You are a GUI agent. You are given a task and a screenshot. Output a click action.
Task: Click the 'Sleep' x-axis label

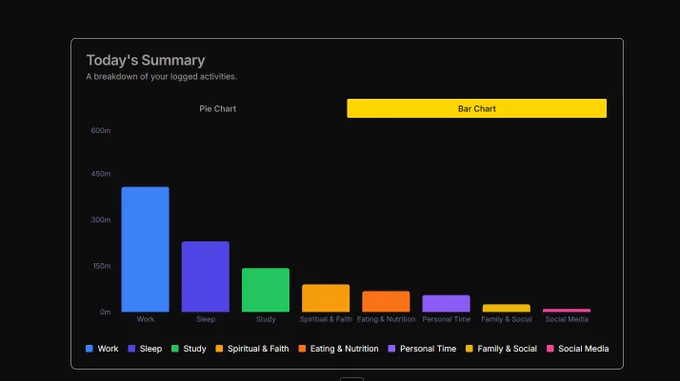[206, 319]
